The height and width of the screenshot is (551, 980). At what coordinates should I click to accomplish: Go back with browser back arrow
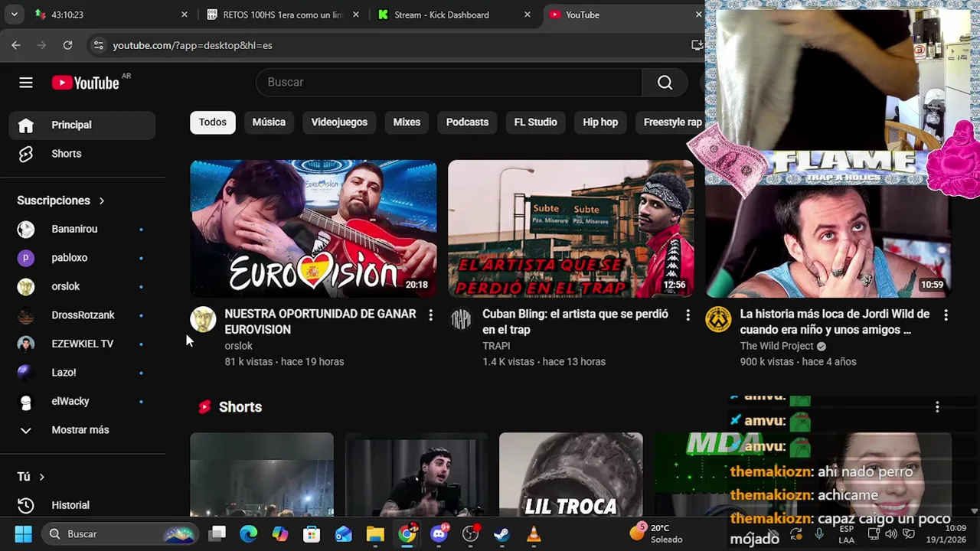(16, 45)
